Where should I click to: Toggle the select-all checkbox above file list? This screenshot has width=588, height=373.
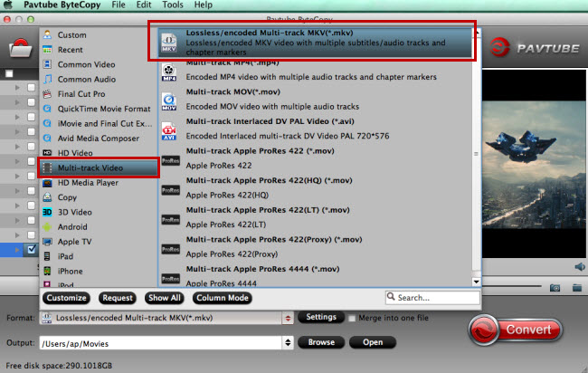click(x=9, y=73)
